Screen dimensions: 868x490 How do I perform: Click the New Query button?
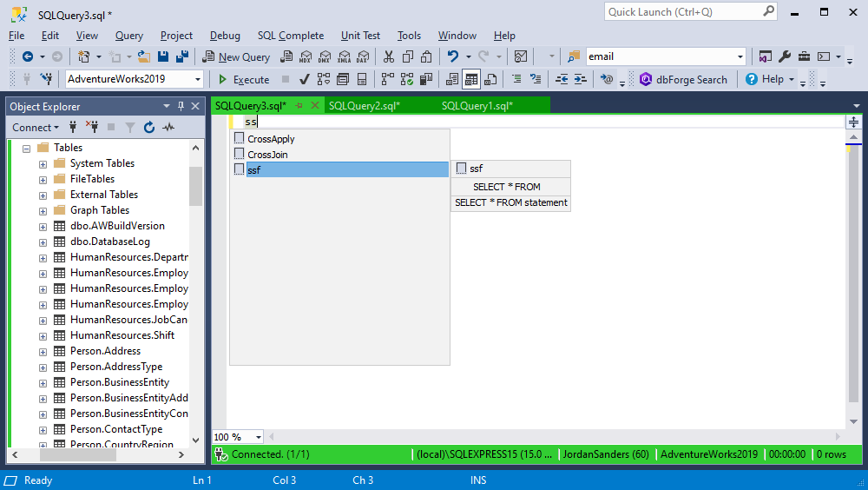point(236,56)
